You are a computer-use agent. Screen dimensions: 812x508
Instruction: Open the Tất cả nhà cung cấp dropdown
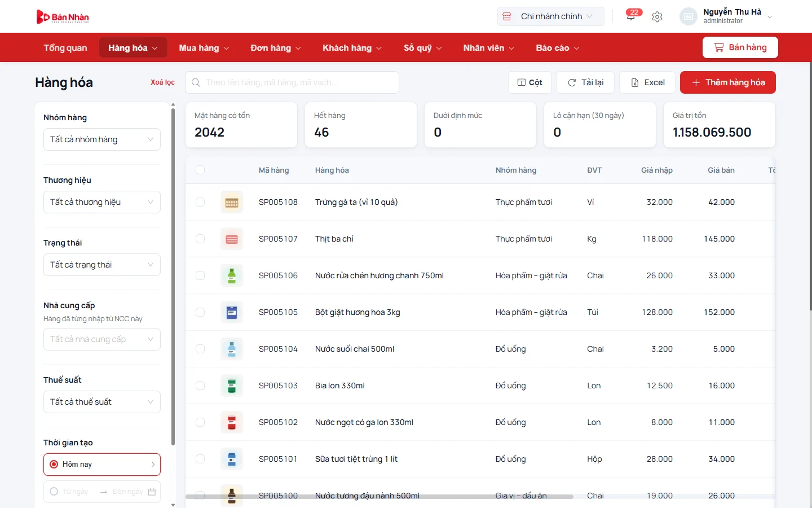[102, 339]
